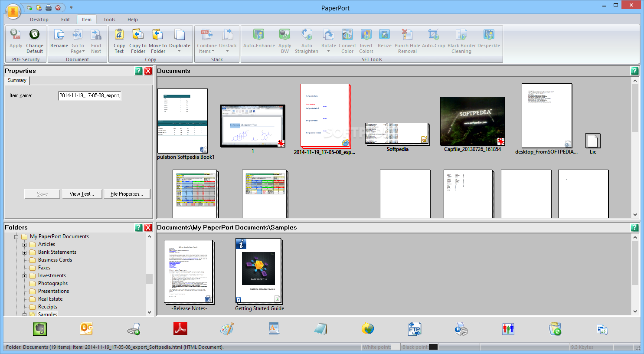Click the paint palette icon in Send To bar
Viewport: 644px width, 354px height.
pyautogui.click(x=227, y=329)
